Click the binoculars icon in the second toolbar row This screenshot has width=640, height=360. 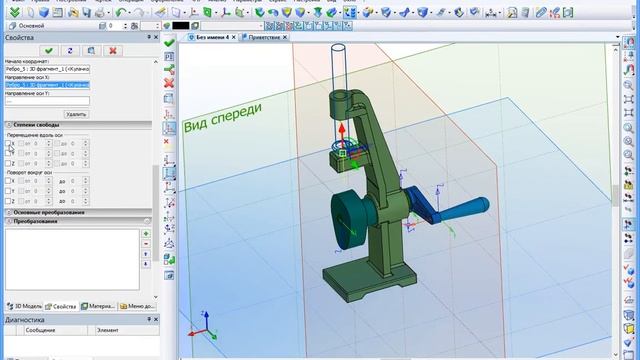coord(134,26)
